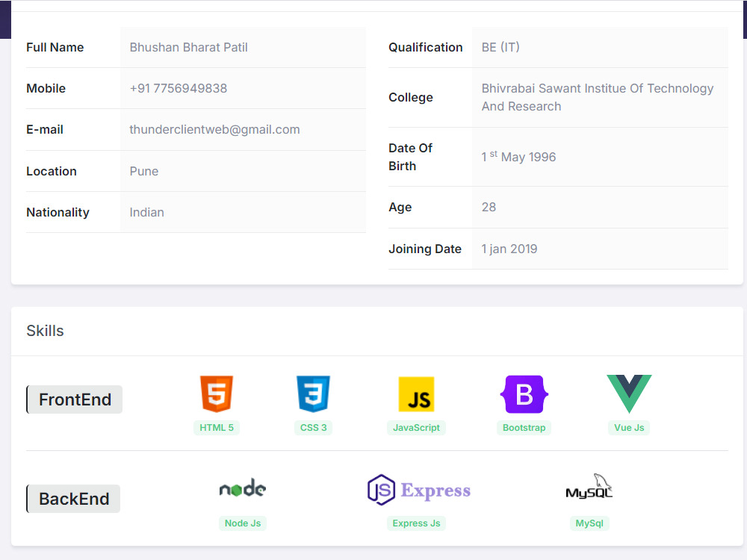Click the College field label

pos(411,97)
